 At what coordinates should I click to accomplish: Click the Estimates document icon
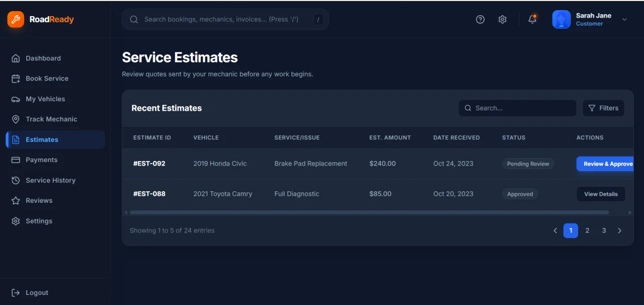(x=16, y=140)
